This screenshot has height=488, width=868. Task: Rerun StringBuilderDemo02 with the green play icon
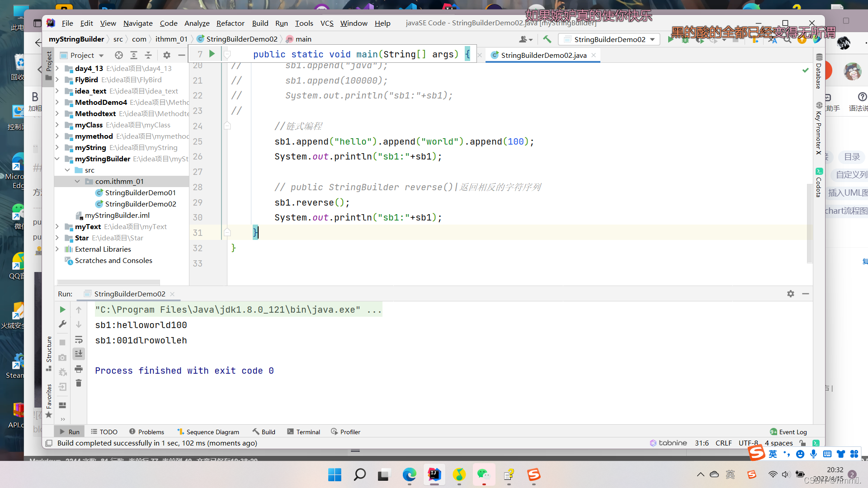click(63, 310)
